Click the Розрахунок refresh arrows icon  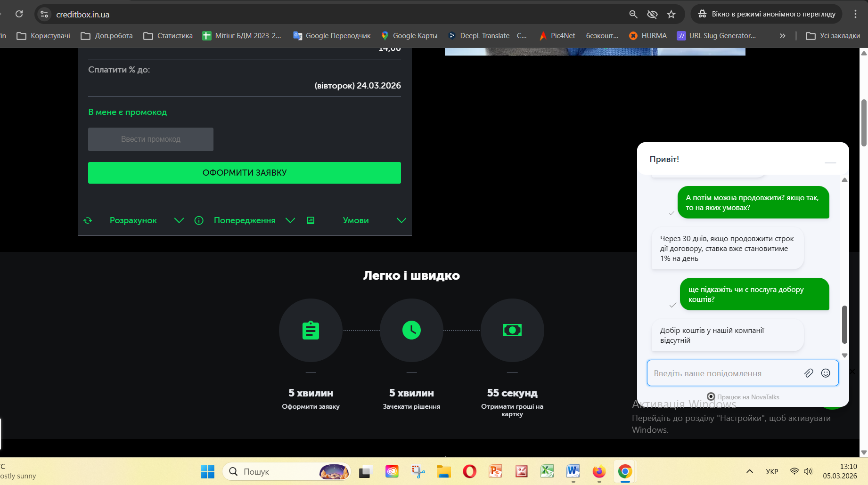[88, 220]
